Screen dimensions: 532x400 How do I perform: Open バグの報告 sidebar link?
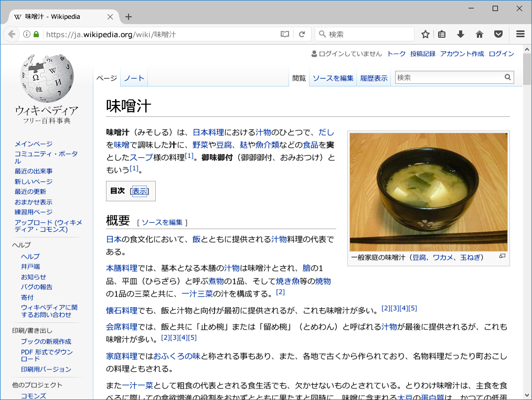point(37,287)
